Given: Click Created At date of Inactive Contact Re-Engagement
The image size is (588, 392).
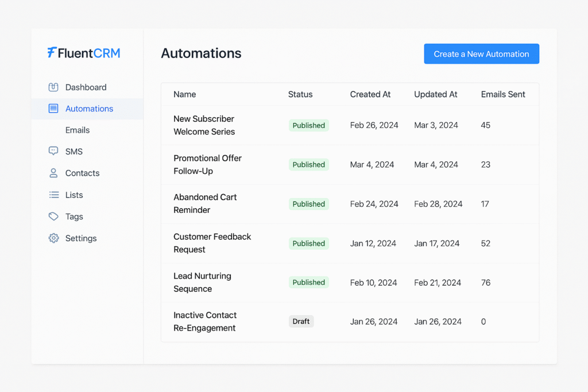Looking at the screenshot, I should coord(374,321).
